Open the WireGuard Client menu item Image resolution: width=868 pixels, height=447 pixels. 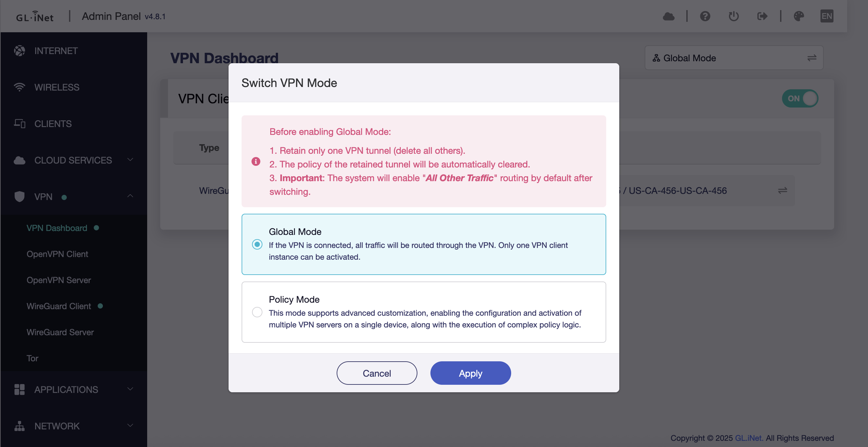[x=59, y=306]
